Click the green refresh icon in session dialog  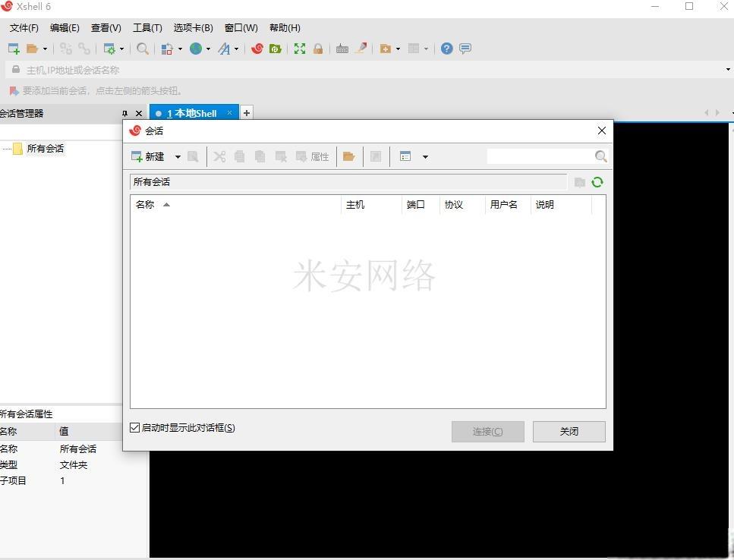pyautogui.click(x=597, y=182)
